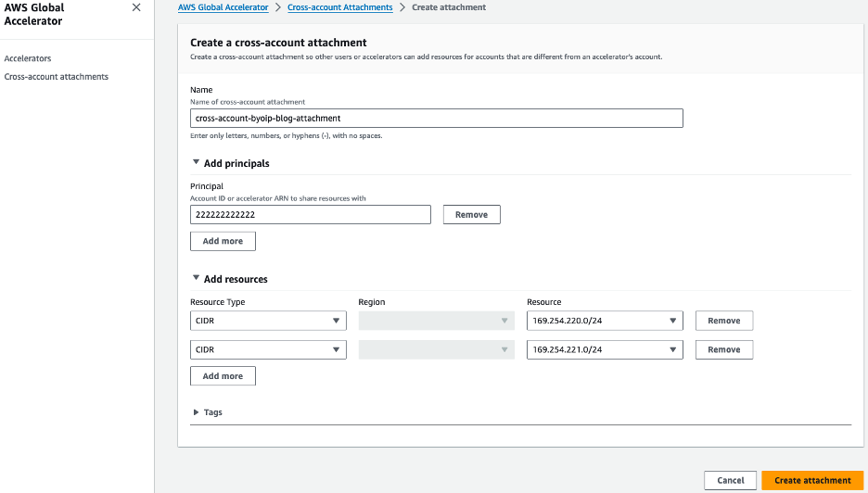Open second CIDR Resource Type dropdown
The height and width of the screenshot is (493, 868).
point(268,349)
